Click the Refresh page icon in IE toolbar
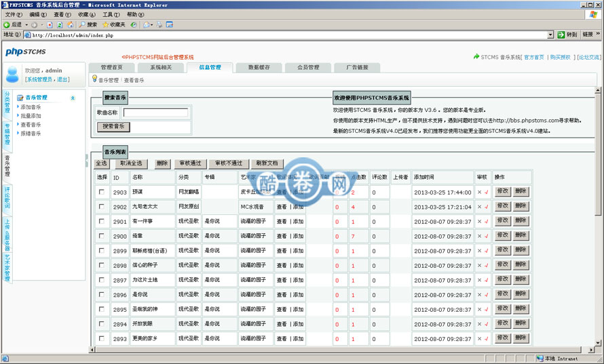The width and height of the screenshot is (604, 364). click(60, 24)
